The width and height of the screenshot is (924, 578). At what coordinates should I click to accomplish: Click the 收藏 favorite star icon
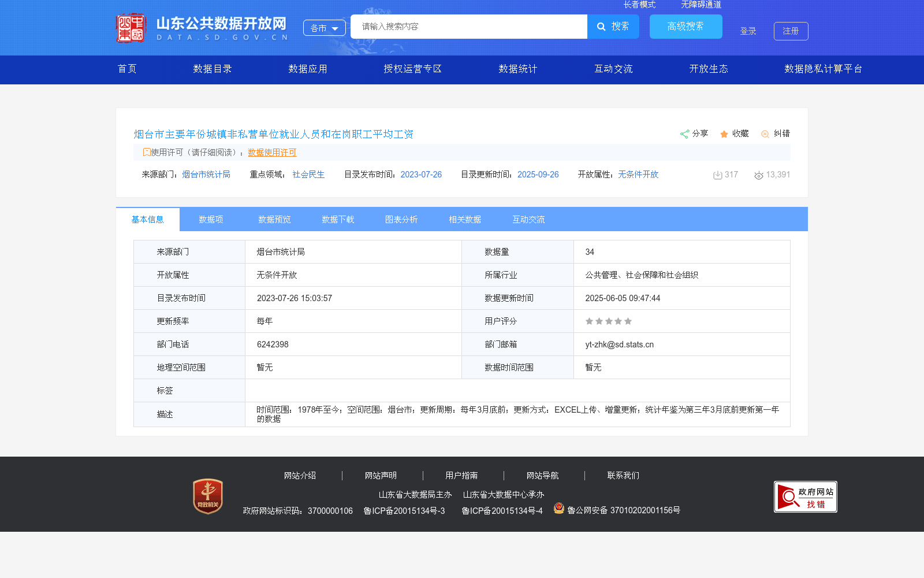tap(724, 134)
